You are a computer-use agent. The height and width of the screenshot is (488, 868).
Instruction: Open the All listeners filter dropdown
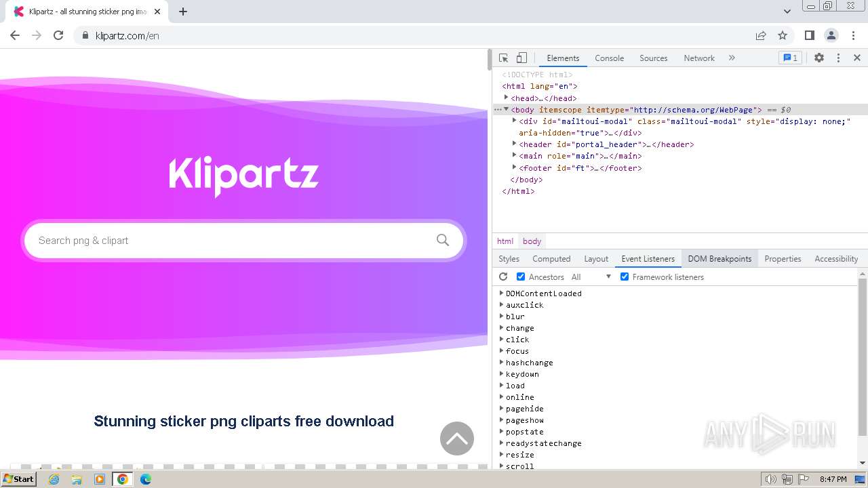[x=591, y=277]
